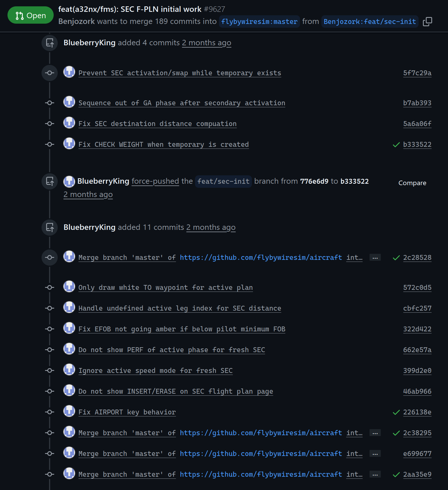Expand ellipsis description for commit 2c38295
This screenshot has height=490, width=448.
(375, 433)
